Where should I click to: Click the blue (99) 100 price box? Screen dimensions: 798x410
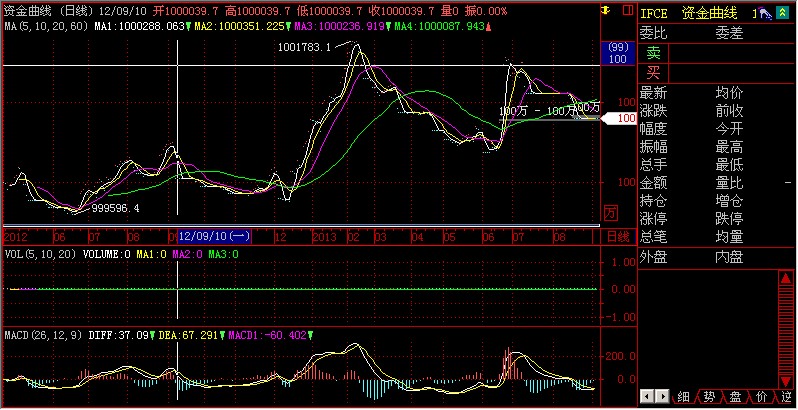tap(618, 53)
